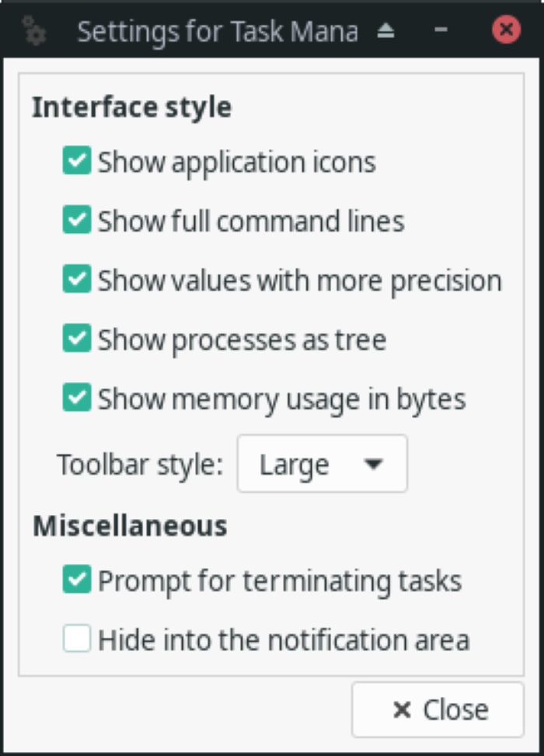Click the checkmark in Prompt for terminating tasks
Viewport: 544px width, 756px height.
click(x=76, y=579)
